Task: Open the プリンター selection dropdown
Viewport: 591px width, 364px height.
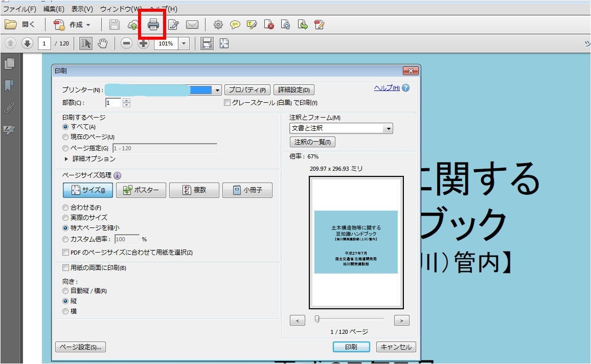Action: point(217,90)
